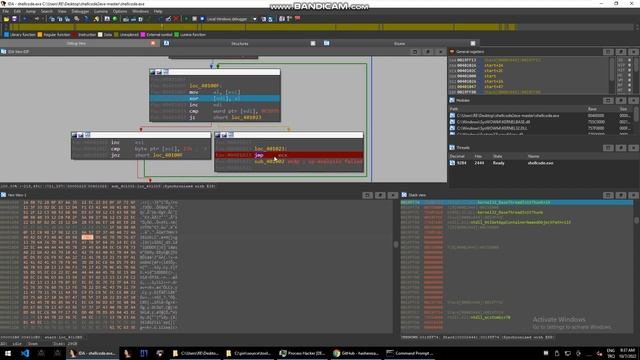Viewport: 640px width, 360px height.
Task: Switch to the Debug View tab
Action: click(x=76, y=43)
